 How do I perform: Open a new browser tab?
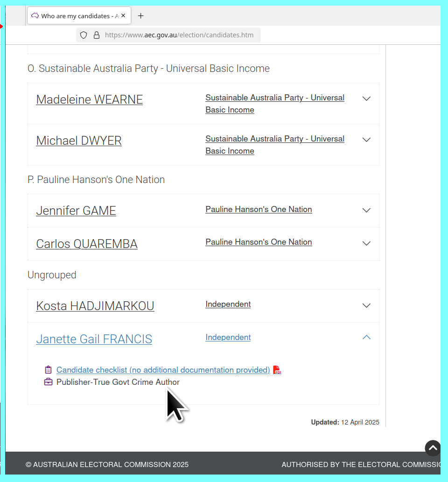pyautogui.click(x=140, y=16)
